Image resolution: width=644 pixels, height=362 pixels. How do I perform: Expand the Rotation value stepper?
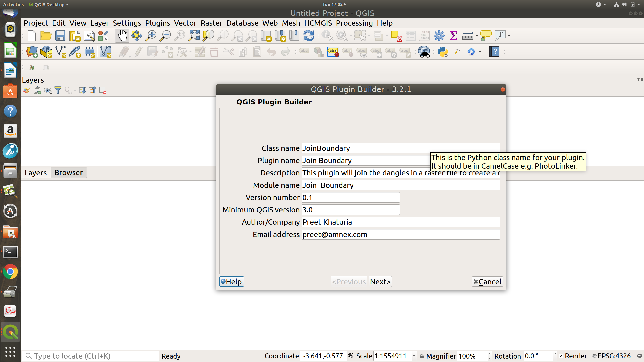[555, 356]
